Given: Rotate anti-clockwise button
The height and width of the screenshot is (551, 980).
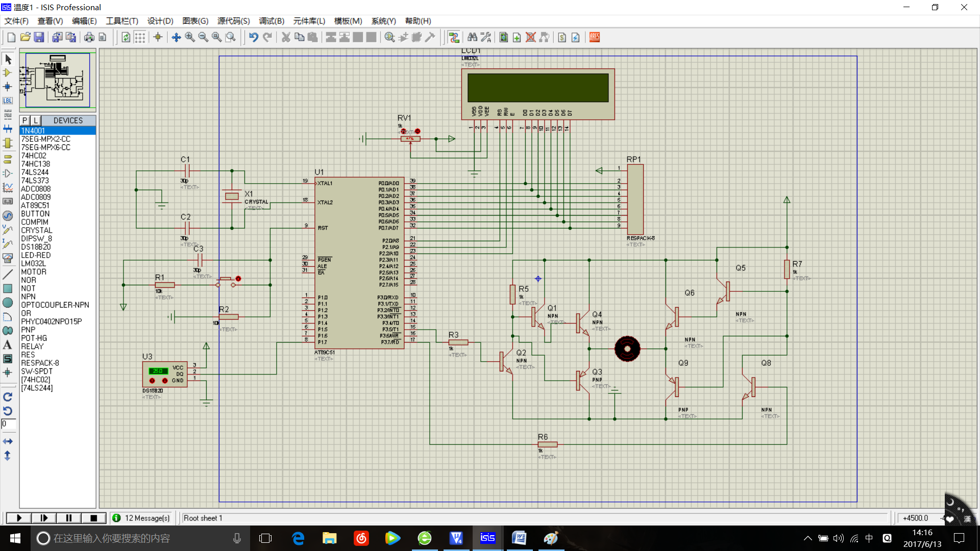Looking at the screenshot, I should pos(8,411).
